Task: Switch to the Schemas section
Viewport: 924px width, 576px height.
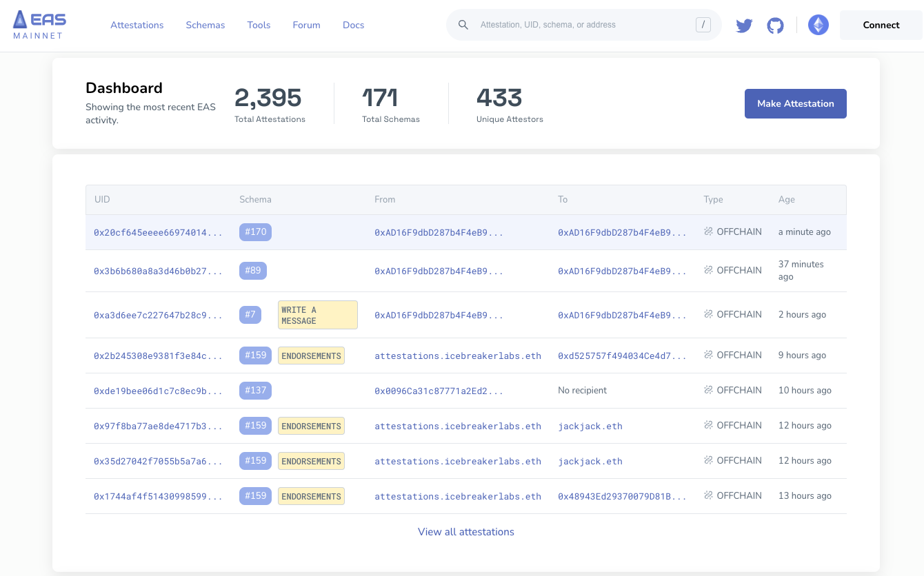Action: (x=205, y=25)
